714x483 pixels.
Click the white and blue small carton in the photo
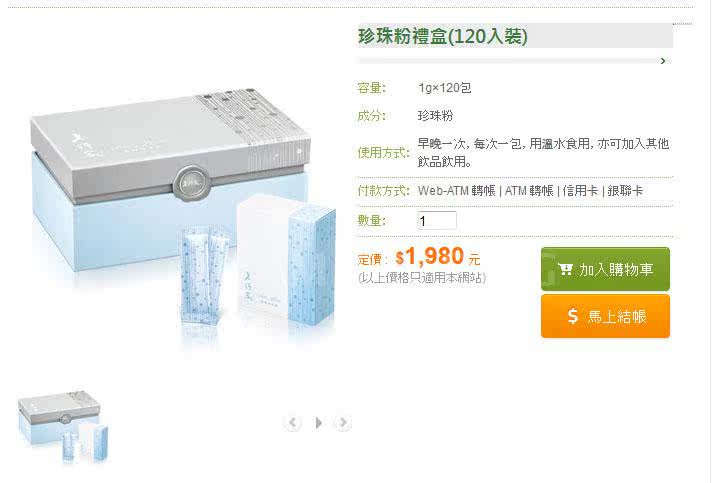pos(286,260)
